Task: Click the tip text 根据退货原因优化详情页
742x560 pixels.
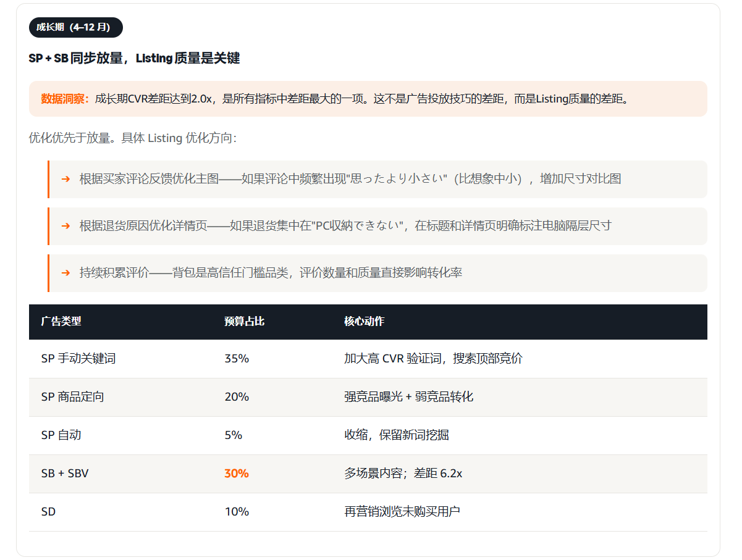Action: coord(143,226)
